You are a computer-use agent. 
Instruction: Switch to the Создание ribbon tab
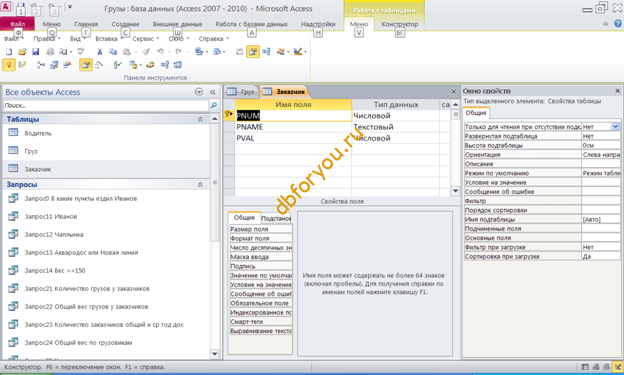(125, 24)
